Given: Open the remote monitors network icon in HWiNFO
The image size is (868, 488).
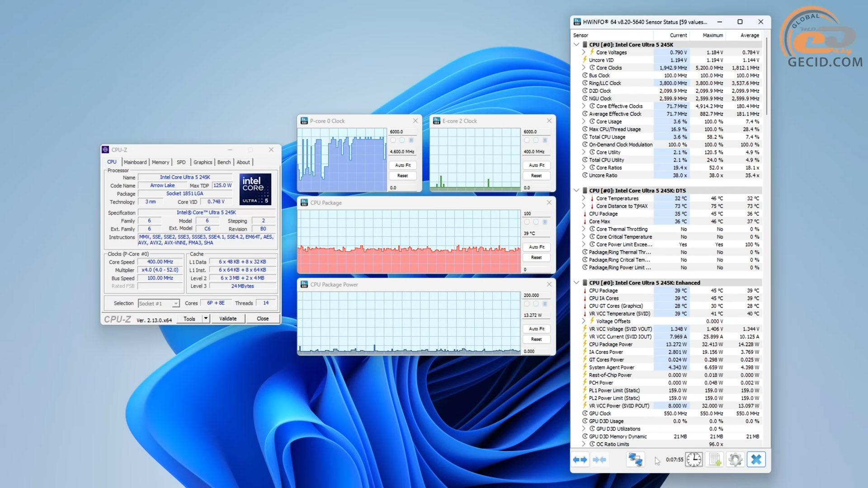Looking at the screenshot, I should [635, 460].
